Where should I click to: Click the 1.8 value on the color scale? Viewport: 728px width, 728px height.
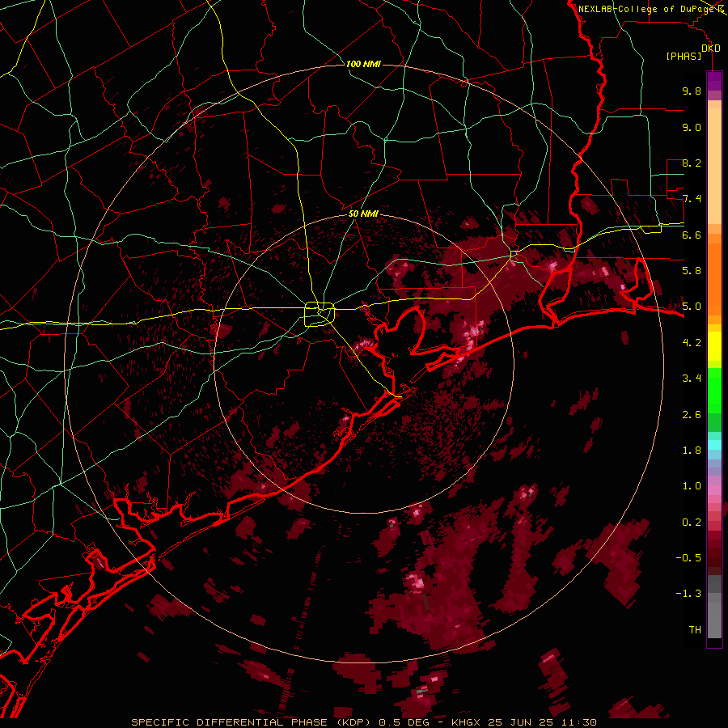click(x=692, y=451)
